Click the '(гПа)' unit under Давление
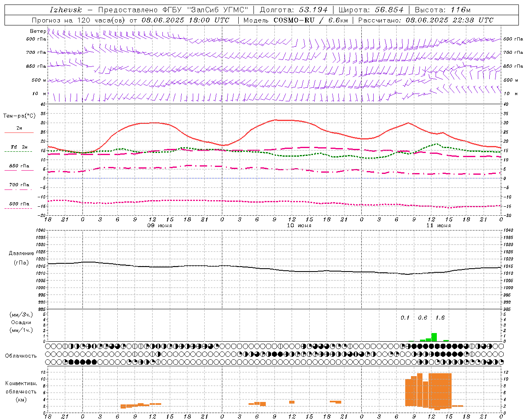This screenshot has height=420, width=525. pyautogui.click(x=21, y=263)
